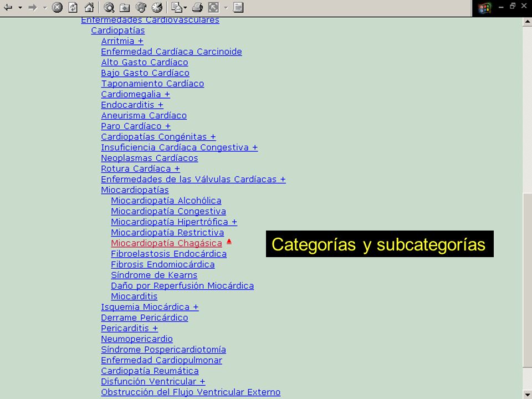The height and width of the screenshot is (399, 532).
Task: Open the History clock toolbar icon
Action: pyautogui.click(x=157, y=7)
